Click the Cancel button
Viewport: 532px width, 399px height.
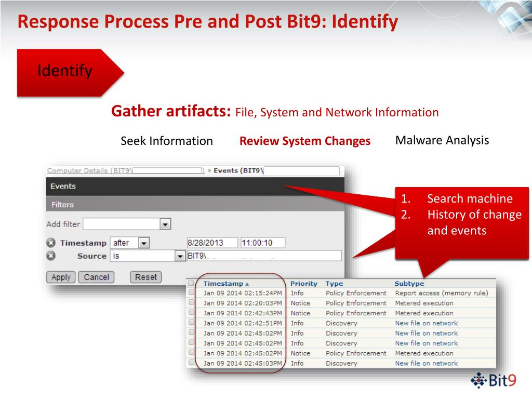[x=96, y=277]
